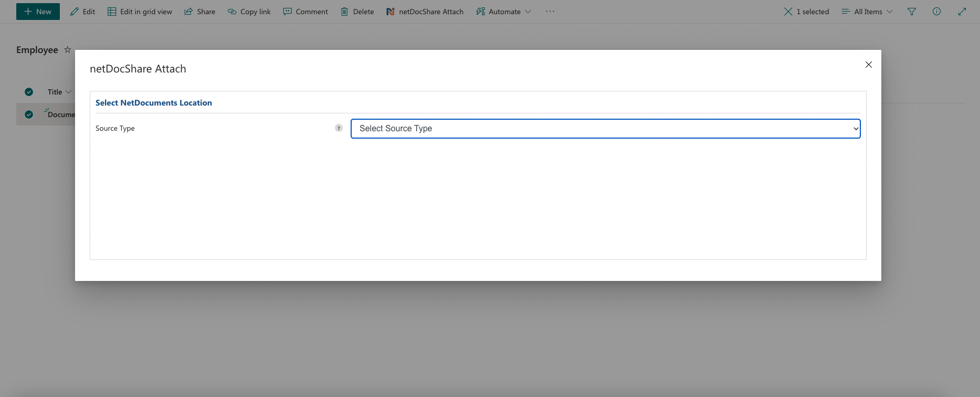Viewport: 980px width, 397px height.
Task: Open the Select Source Type dropdown
Action: [605, 129]
